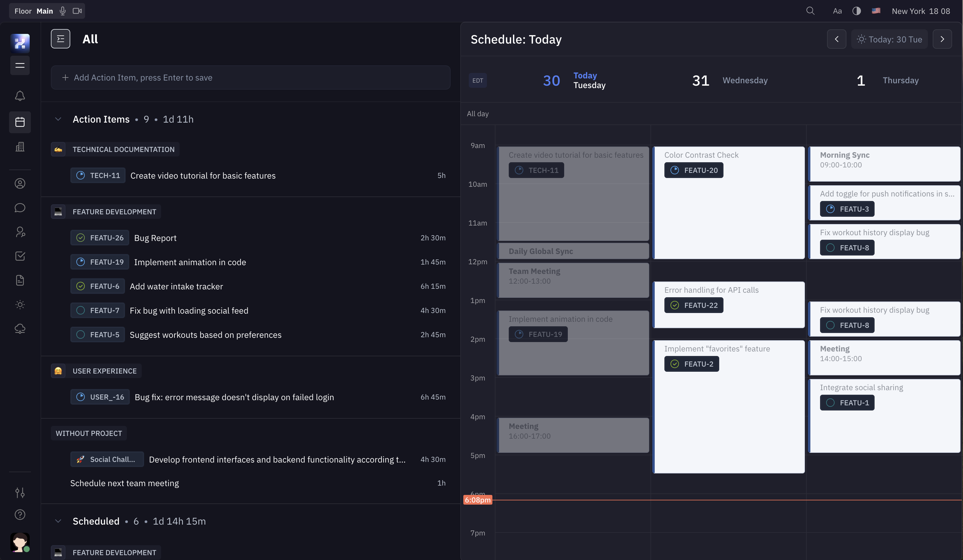Open the chat bubble icon in sidebar
This screenshot has height=560, width=963.
(20, 207)
